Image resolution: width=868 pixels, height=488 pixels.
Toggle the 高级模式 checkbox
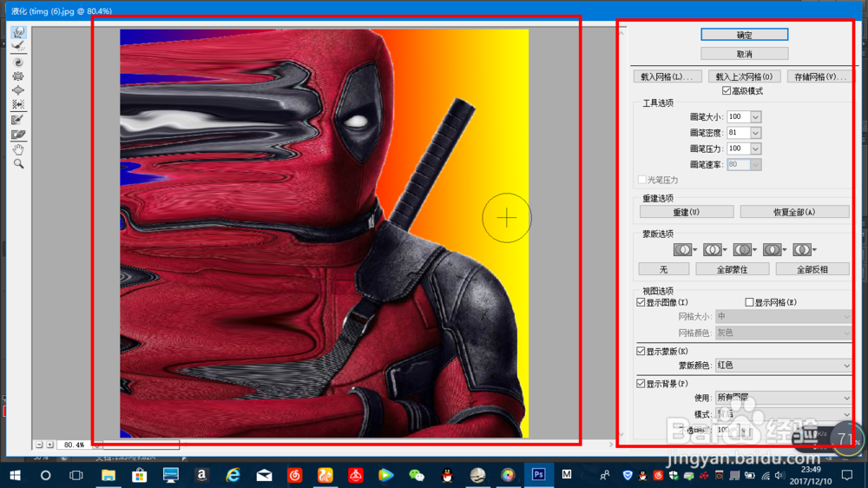(x=727, y=91)
